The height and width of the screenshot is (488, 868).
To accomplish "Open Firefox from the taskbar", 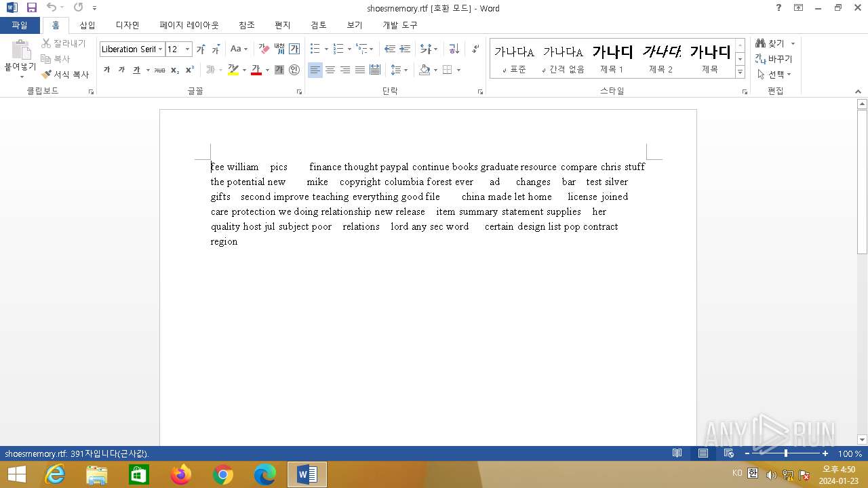I will click(181, 474).
